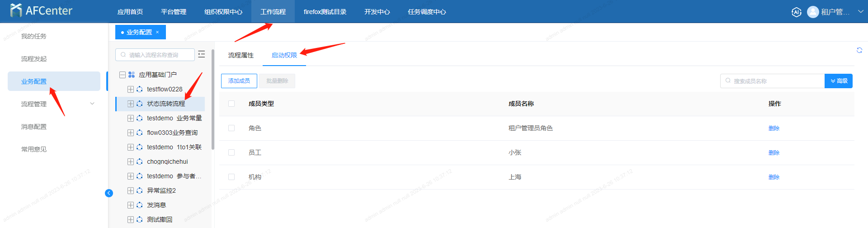This screenshot has height=228, width=868.
Task: Click the AI assistant icon in header
Action: click(796, 12)
